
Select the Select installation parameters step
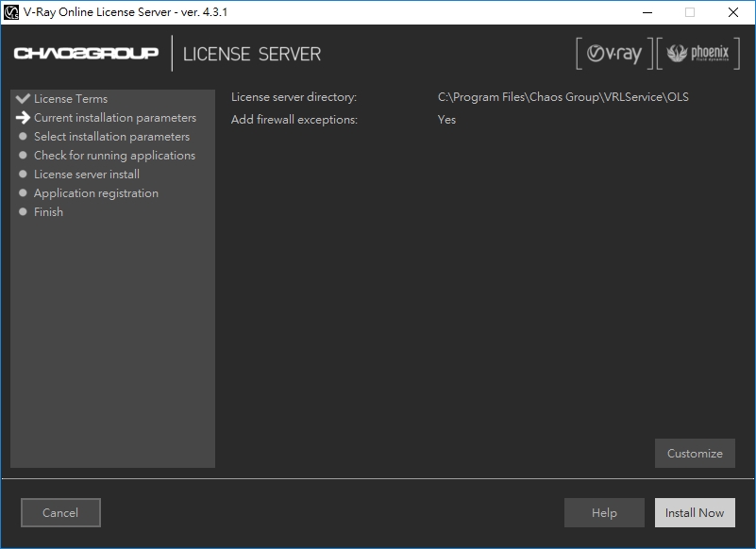coord(112,137)
